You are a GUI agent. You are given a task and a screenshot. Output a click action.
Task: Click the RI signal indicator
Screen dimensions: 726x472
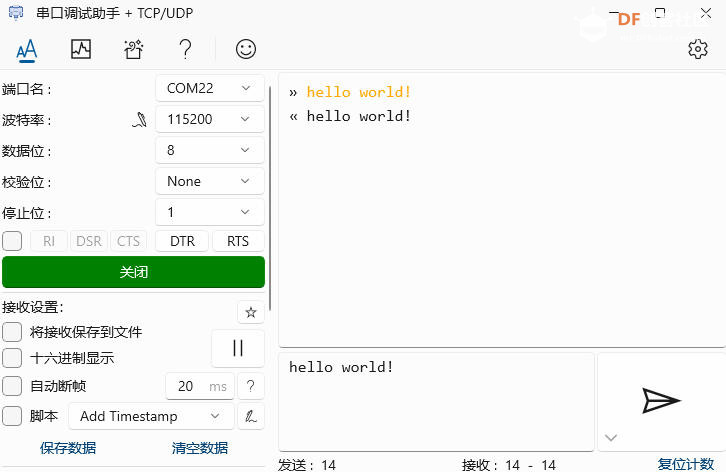[49, 241]
